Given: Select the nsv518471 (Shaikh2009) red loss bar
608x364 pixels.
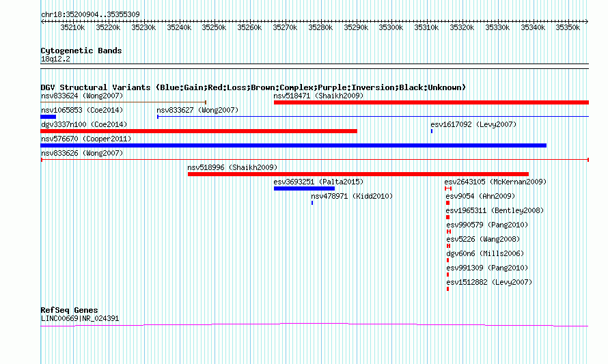Looking at the screenshot, I should click(431, 102).
